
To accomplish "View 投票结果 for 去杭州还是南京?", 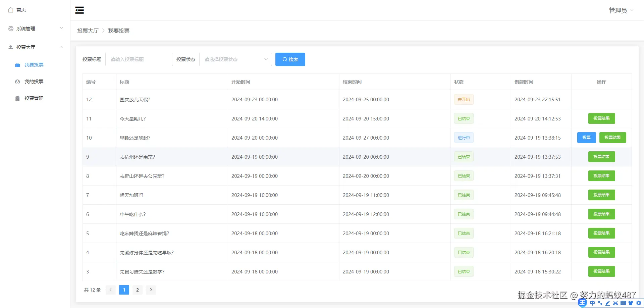I will (602, 157).
